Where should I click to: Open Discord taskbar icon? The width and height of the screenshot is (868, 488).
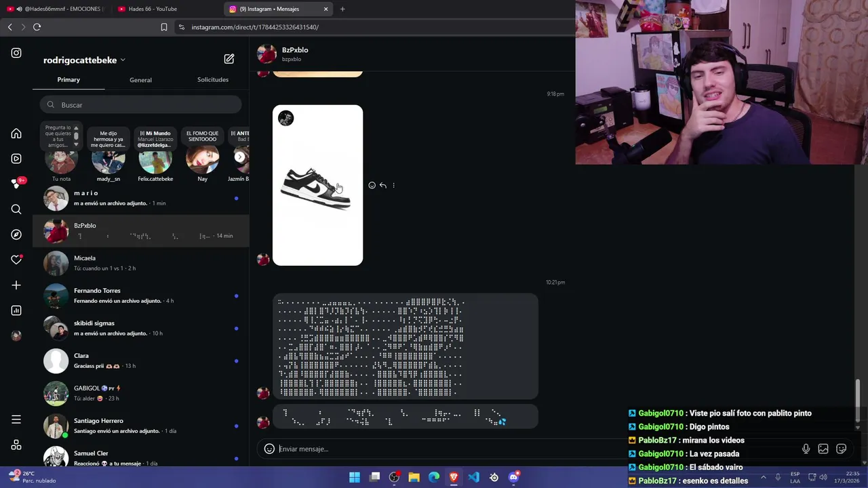pos(513,477)
